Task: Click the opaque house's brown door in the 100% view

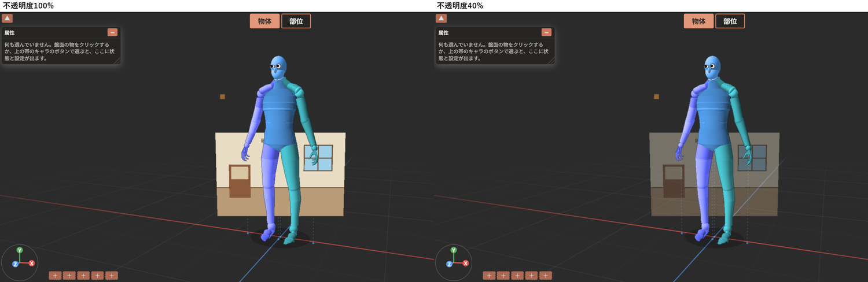Action: (x=240, y=181)
